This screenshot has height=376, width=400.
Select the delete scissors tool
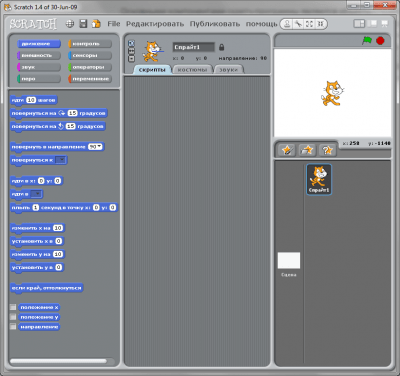pos(298,24)
